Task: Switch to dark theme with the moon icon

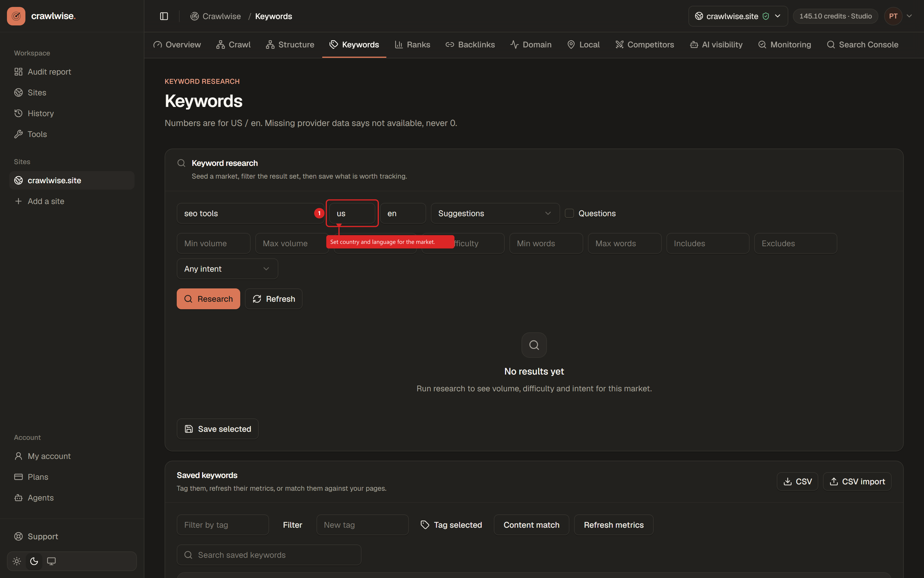Action: click(x=34, y=561)
